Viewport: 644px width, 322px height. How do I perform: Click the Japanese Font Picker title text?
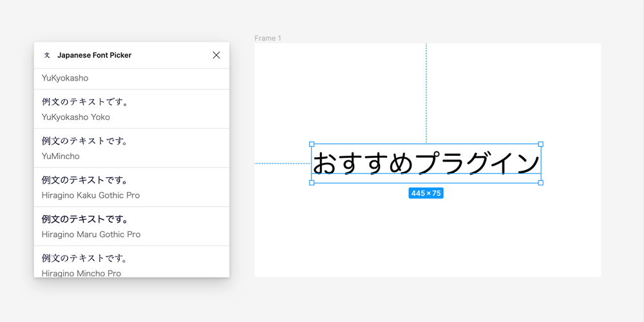(x=94, y=55)
